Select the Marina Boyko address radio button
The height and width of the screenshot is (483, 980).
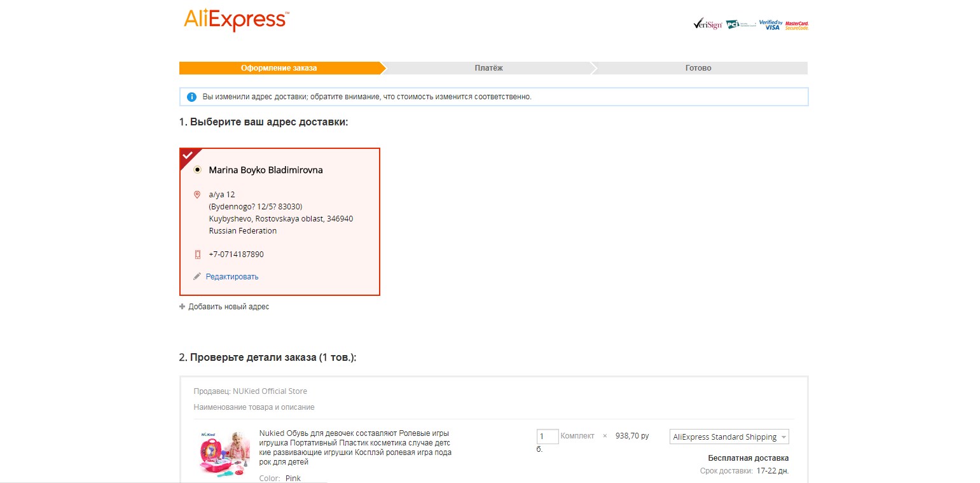pos(197,170)
